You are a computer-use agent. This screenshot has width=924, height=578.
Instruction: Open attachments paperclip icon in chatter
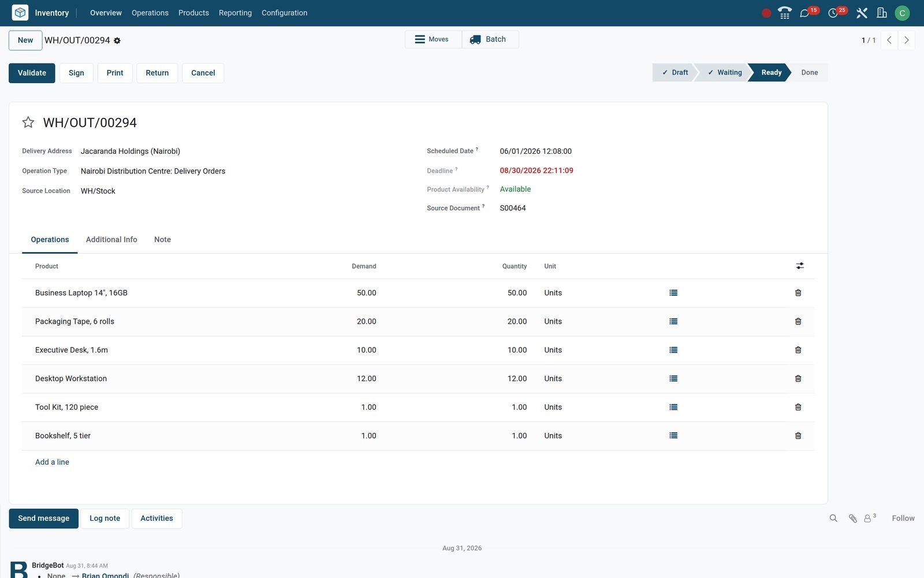pyautogui.click(x=852, y=518)
